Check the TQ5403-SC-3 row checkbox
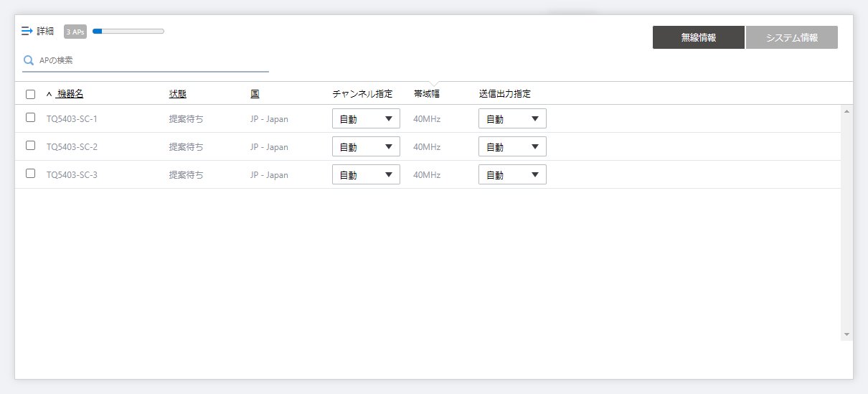The image size is (868, 394). pyautogui.click(x=30, y=174)
